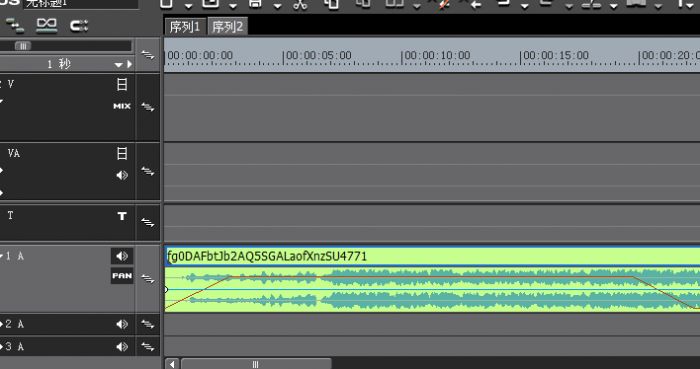
Task: Toggle video visibility on V track
Action: [x=122, y=84]
